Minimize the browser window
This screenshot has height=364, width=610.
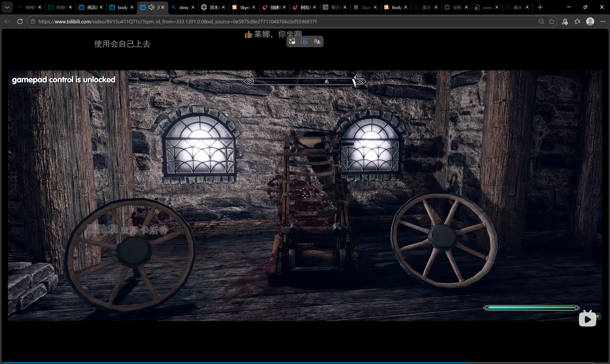(569, 7)
